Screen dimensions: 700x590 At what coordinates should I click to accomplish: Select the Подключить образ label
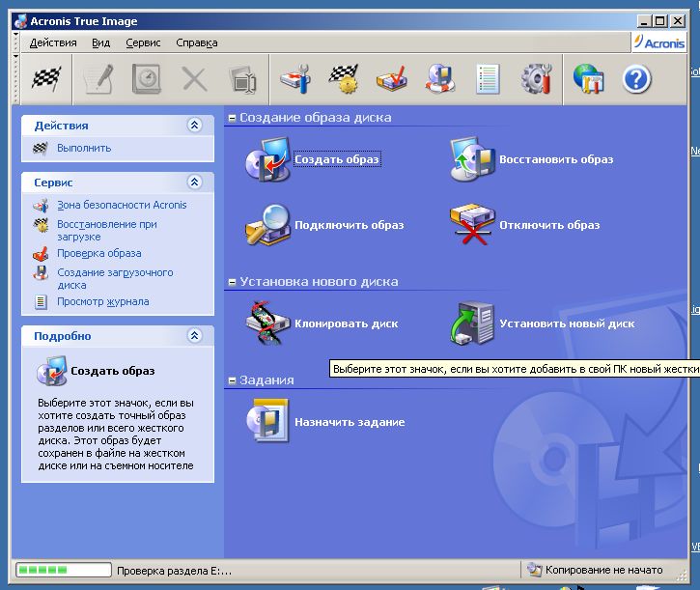coord(350,225)
